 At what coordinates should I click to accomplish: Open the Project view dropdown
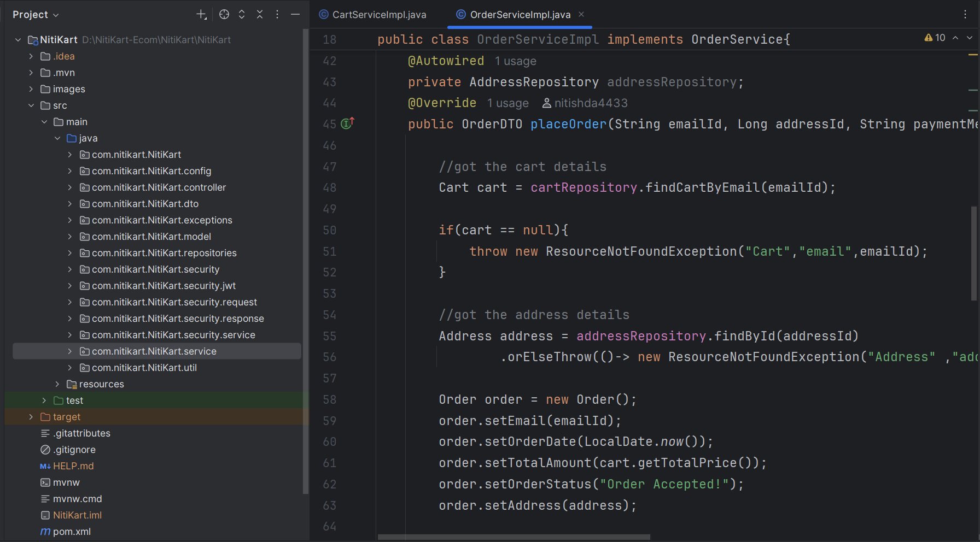click(36, 15)
